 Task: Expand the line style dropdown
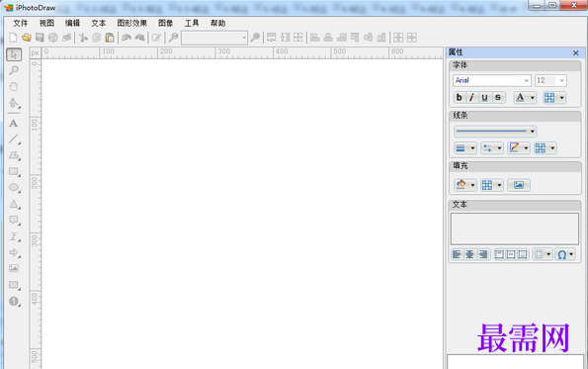(495, 131)
